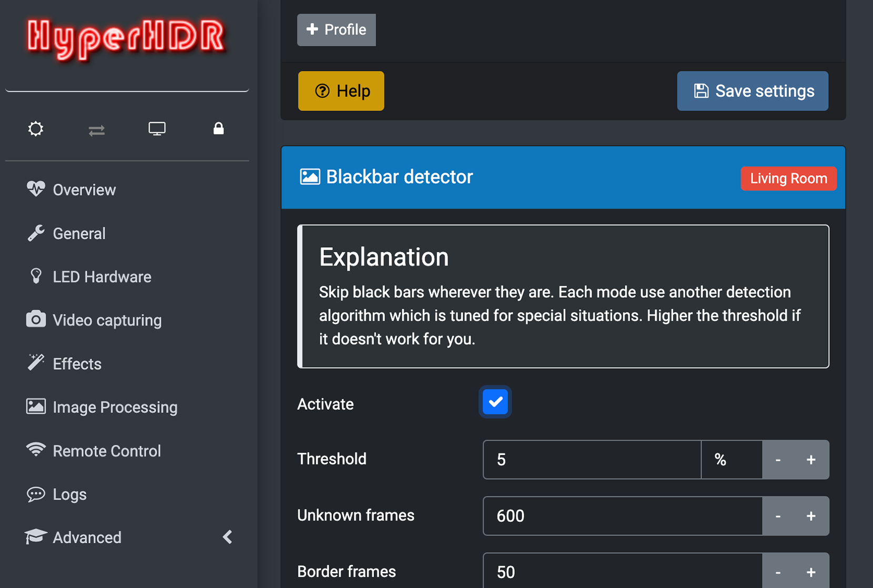Click the lock icon in the sidebar header
Image resolution: width=873 pixels, height=588 pixels.
tap(218, 128)
